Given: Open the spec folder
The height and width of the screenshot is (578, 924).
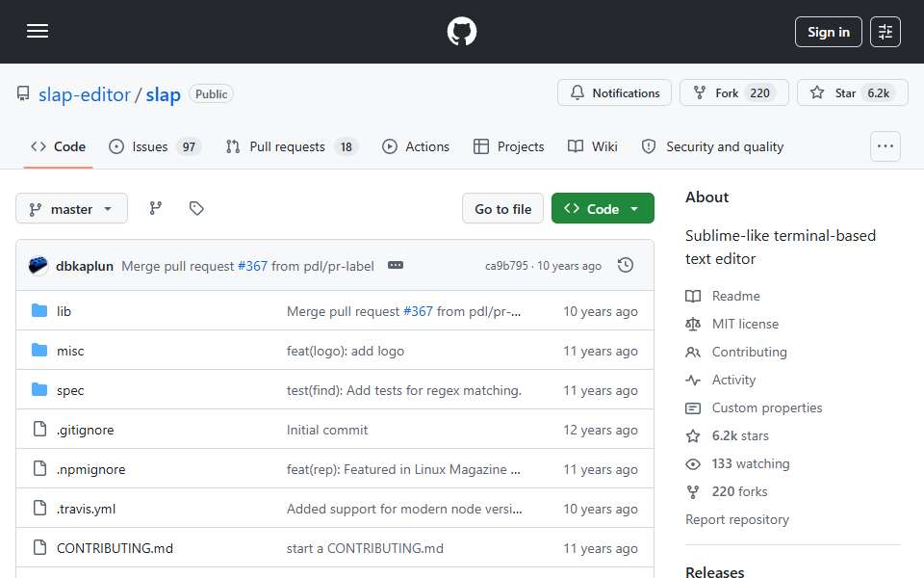Looking at the screenshot, I should (x=70, y=390).
